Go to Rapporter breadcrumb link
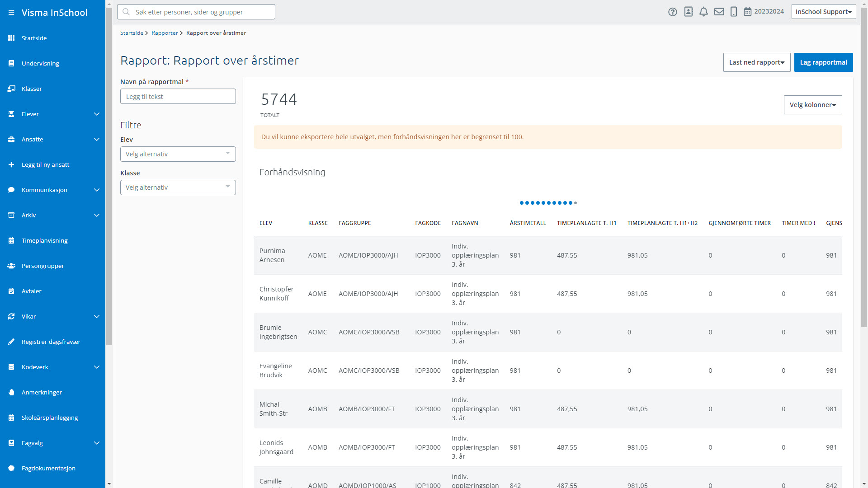The image size is (868, 488). click(165, 33)
